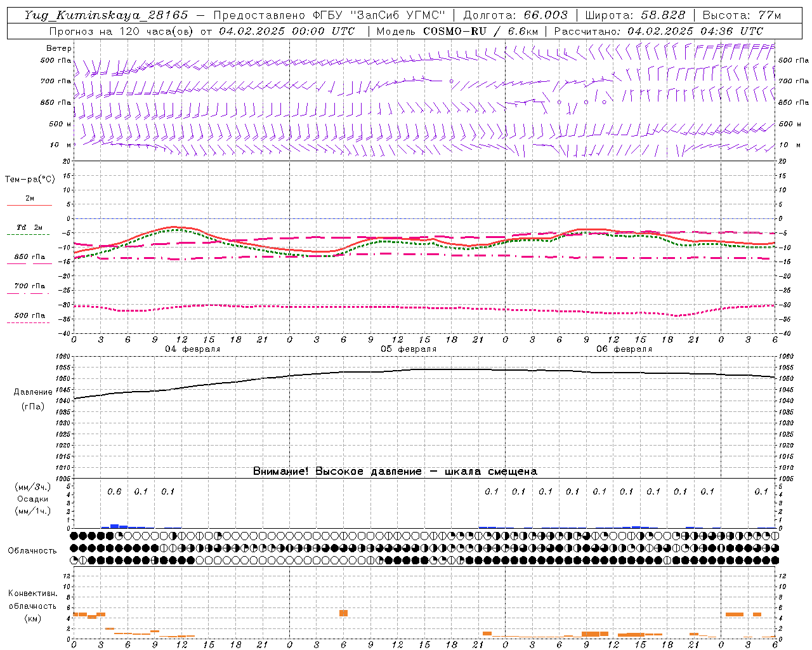
Task: Click the Td 2м dew point legend entry
Action: coord(29,227)
